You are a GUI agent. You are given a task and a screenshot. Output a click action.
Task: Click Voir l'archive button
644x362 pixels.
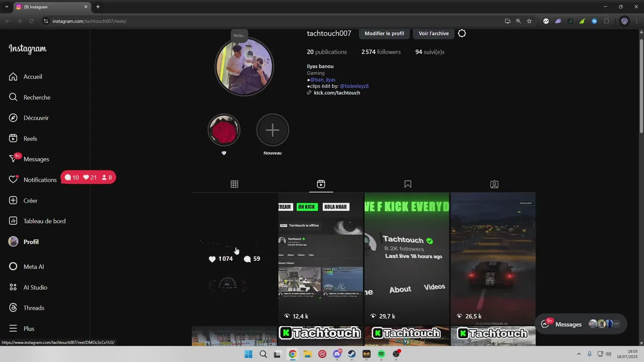(x=434, y=34)
